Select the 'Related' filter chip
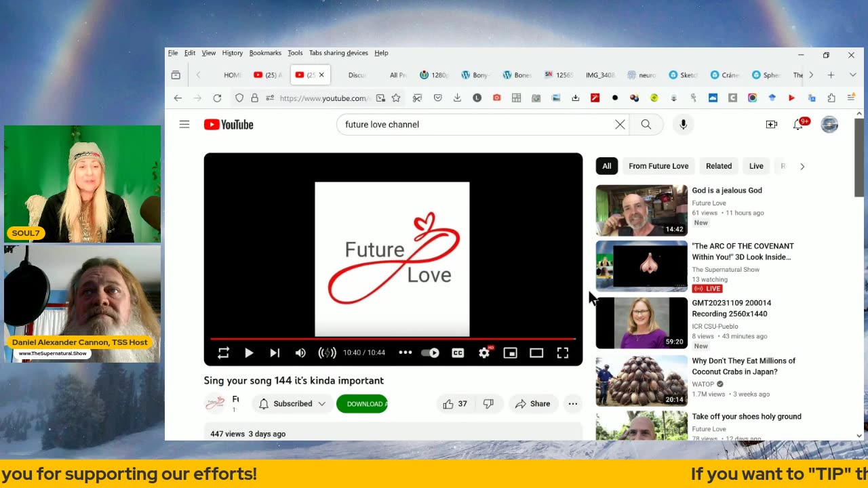 719,166
